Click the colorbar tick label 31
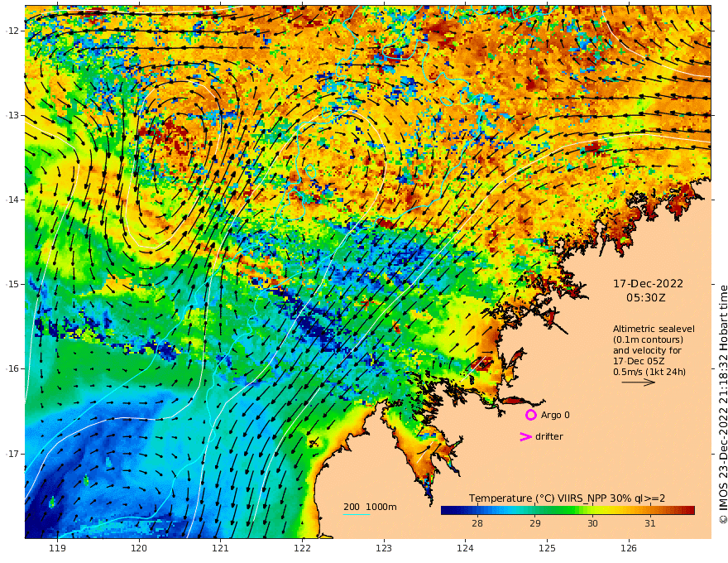 [650, 523]
